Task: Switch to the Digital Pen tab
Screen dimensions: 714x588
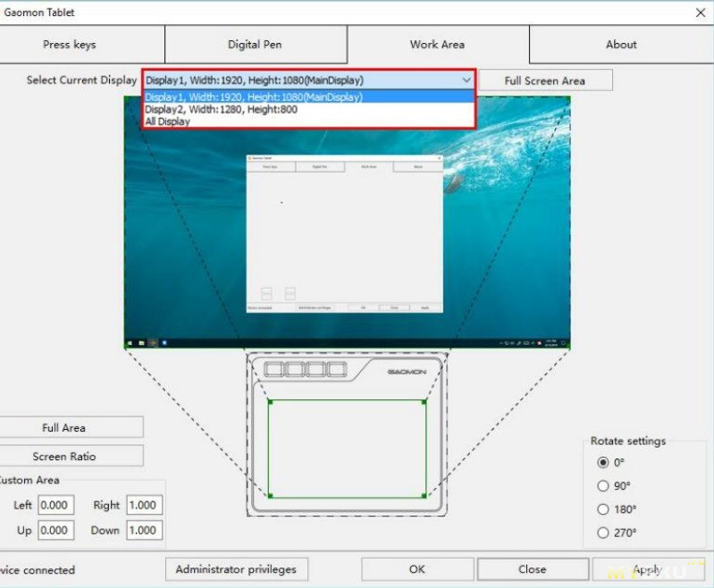Action: click(x=255, y=45)
